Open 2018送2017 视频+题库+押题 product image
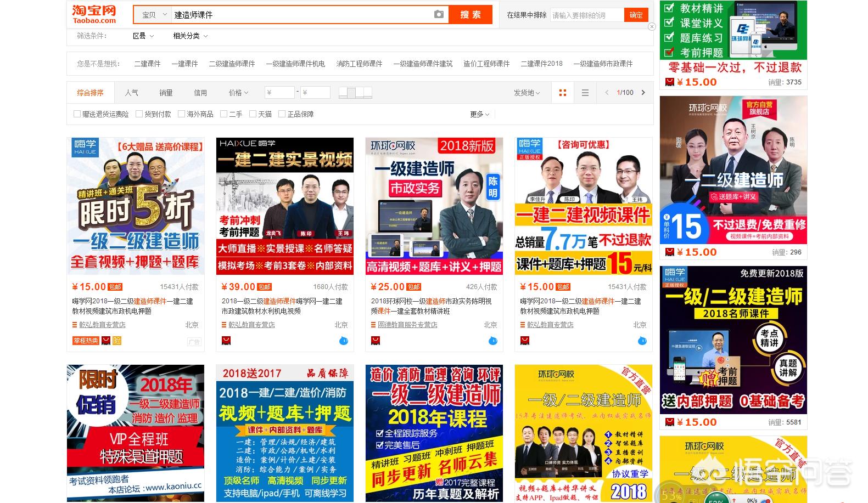The height and width of the screenshot is (503, 868). coord(285,433)
